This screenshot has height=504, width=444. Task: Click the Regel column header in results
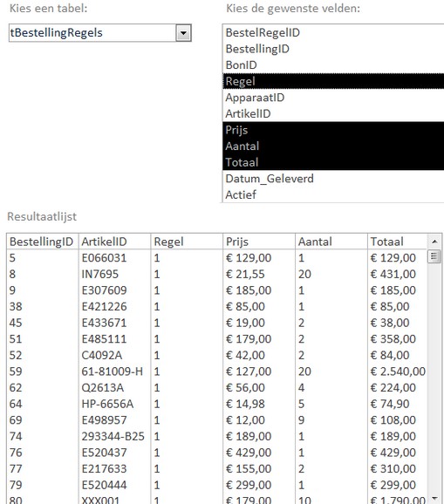coord(187,242)
